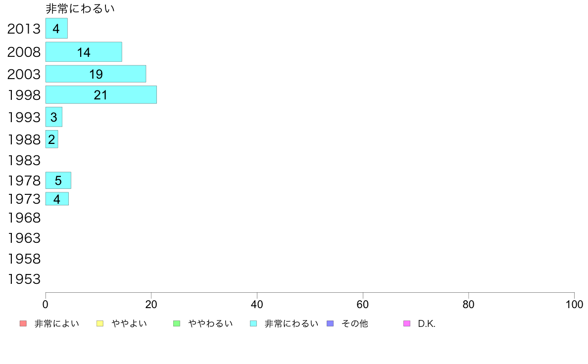Click the D.K. legend text label

click(427, 323)
